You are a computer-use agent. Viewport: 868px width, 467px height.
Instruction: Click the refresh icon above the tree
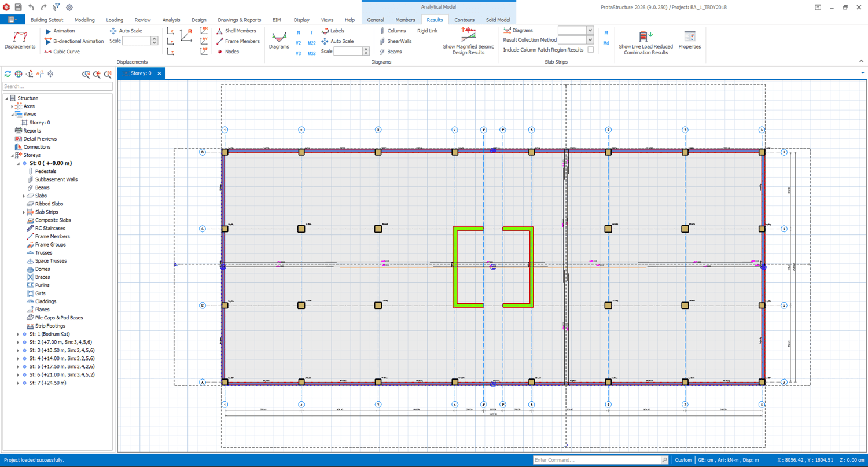[x=8, y=74]
